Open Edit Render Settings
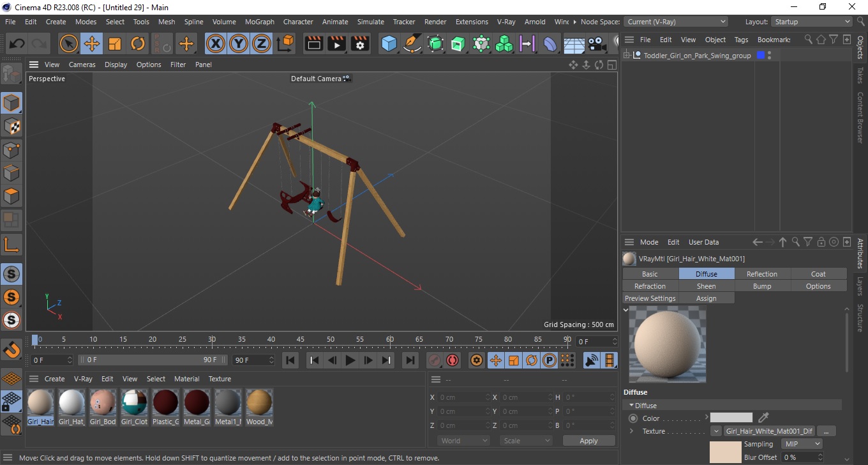Image resolution: width=868 pixels, height=465 pixels. 360,43
